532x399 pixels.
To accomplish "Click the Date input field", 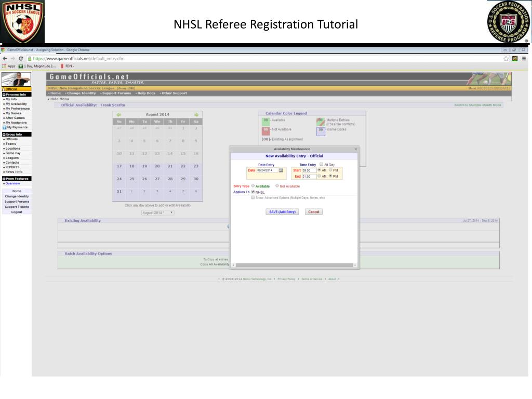I will click(268, 170).
